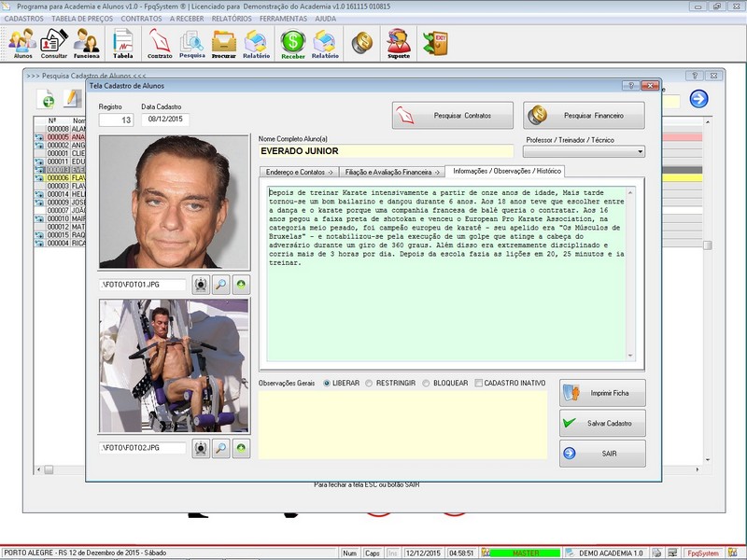Image resolution: width=747 pixels, height=560 pixels.
Task: Click the Salvar Cadastro button
Action: (602, 423)
